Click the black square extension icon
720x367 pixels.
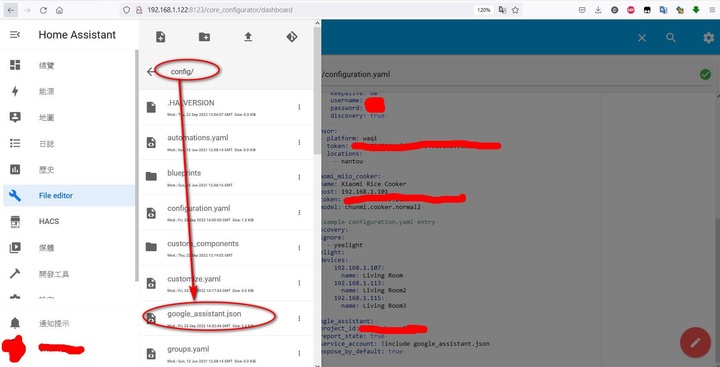[x=647, y=10]
